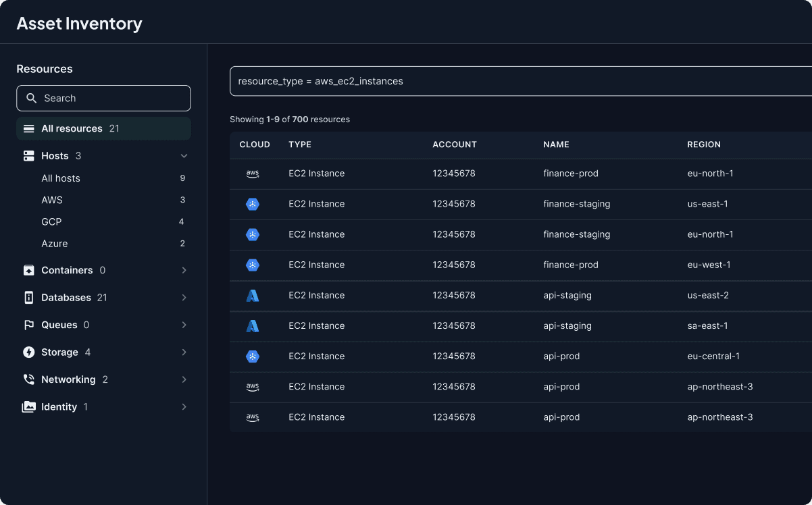Select the Containers sidebar icon
This screenshot has height=505, width=812.
[x=28, y=270]
